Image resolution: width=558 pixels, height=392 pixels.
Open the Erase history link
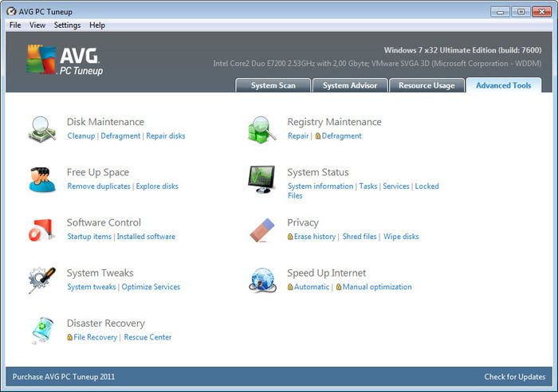tap(315, 237)
